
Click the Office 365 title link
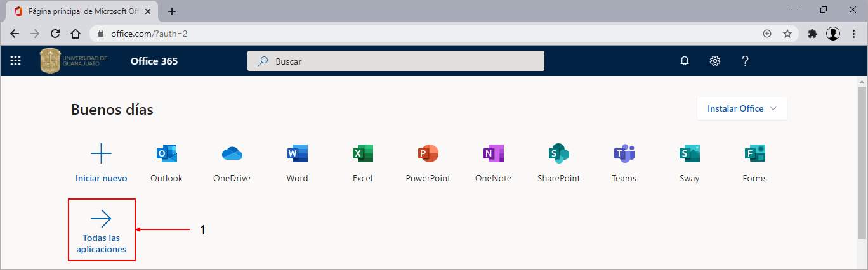tap(154, 61)
